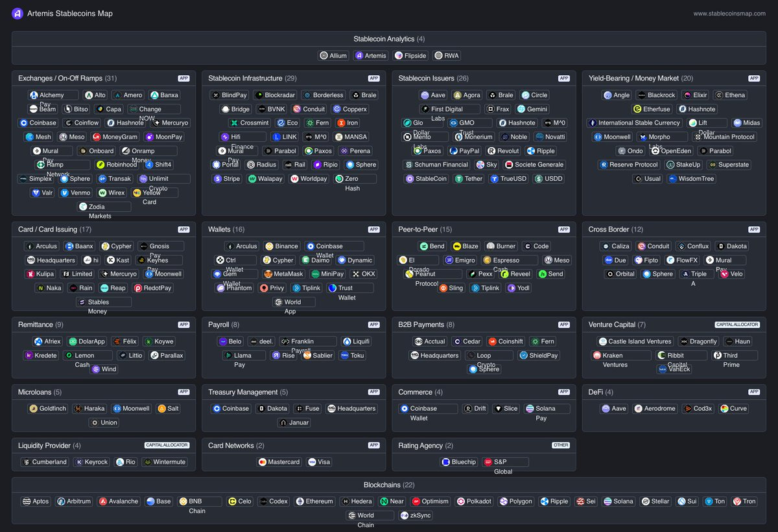Screen dimensions: 778x532
Task: Click the Artemis logo in the header
Action: 18,13
